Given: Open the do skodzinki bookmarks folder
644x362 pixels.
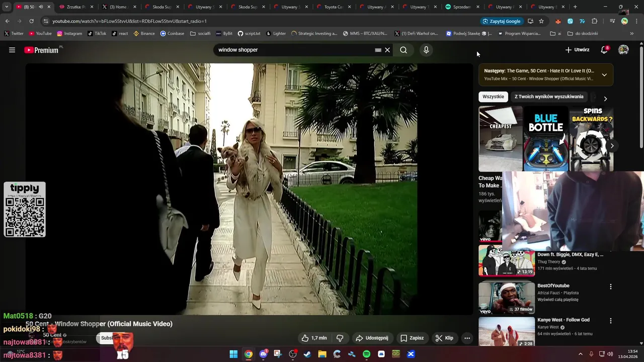Looking at the screenshot, I should [583, 34].
